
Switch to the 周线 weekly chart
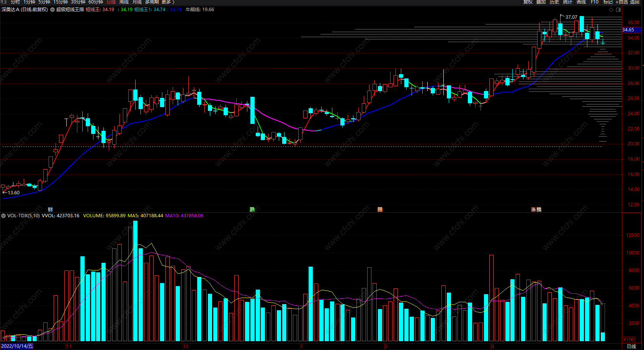click(x=124, y=2)
